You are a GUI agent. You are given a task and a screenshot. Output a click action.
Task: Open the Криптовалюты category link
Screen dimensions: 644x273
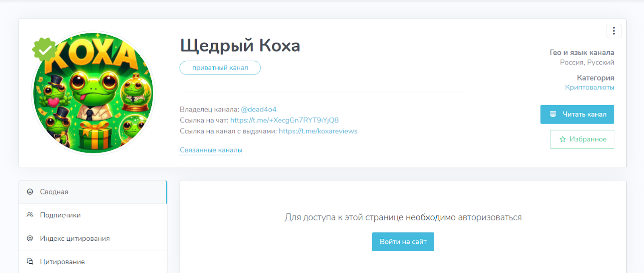point(589,87)
